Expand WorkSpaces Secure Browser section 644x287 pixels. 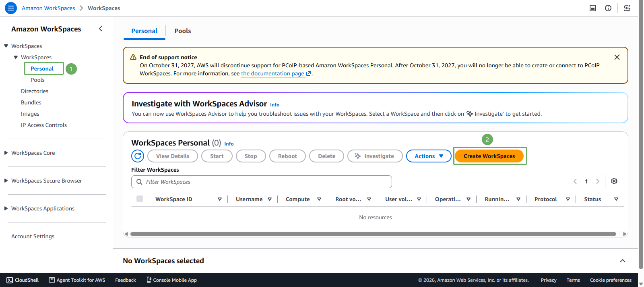coord(6,181)
